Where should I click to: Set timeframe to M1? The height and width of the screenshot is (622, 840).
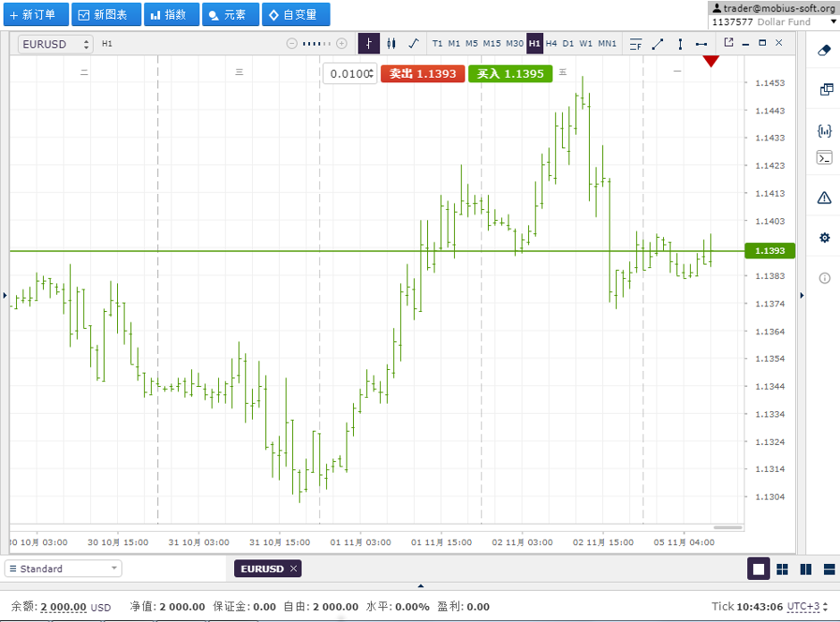click(x=454, y=44)
